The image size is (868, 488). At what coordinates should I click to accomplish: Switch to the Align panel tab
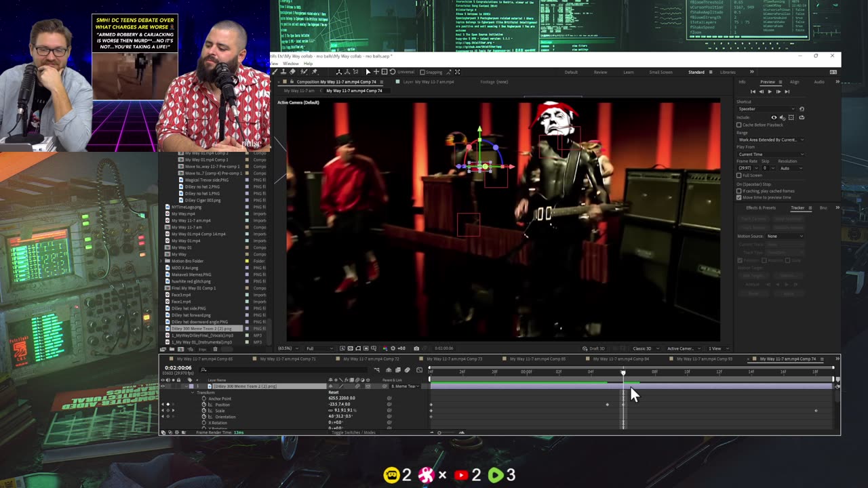795,82
